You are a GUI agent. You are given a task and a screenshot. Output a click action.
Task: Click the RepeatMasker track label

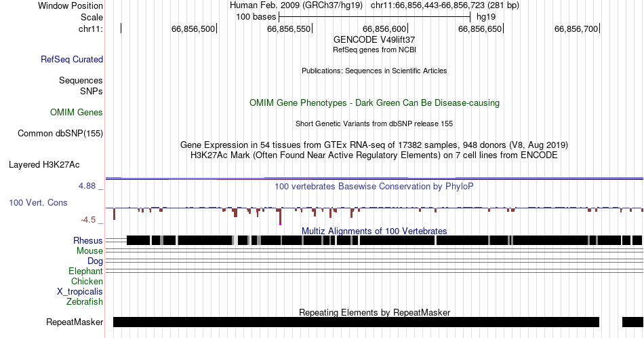(75, 322)
